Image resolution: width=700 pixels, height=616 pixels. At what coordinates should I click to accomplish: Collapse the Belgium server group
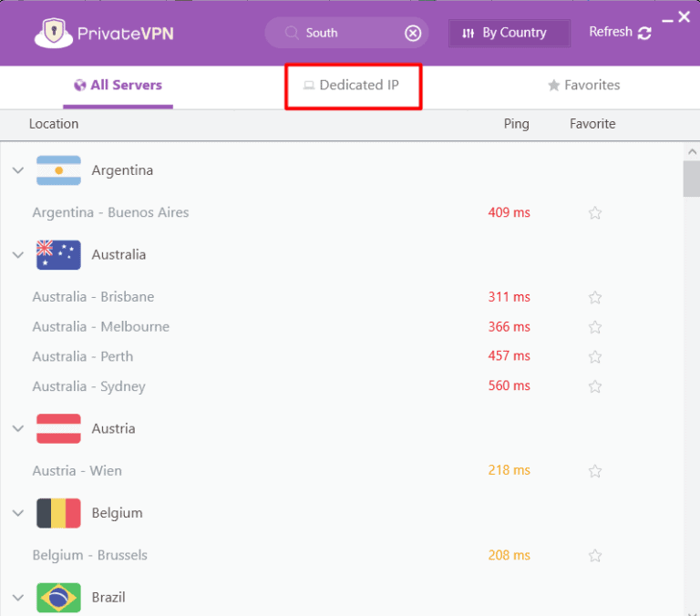point(18,513)
